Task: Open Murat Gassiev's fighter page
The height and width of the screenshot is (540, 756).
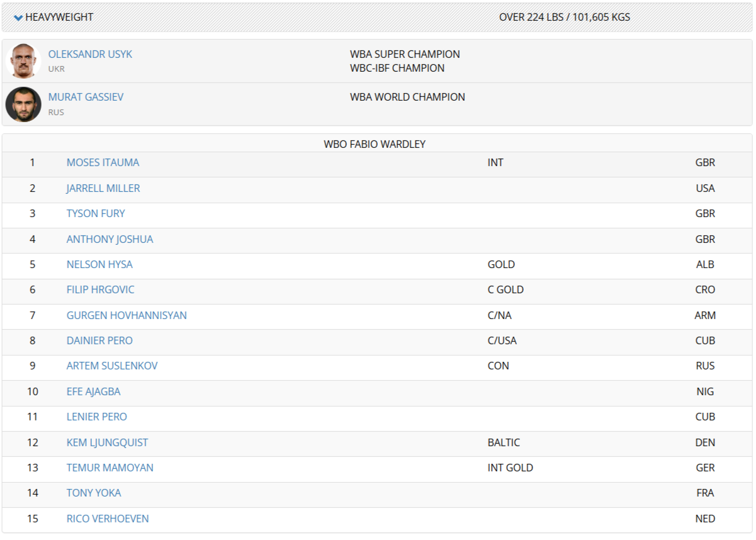Action: pyautogui.click(x=86, y=97)
